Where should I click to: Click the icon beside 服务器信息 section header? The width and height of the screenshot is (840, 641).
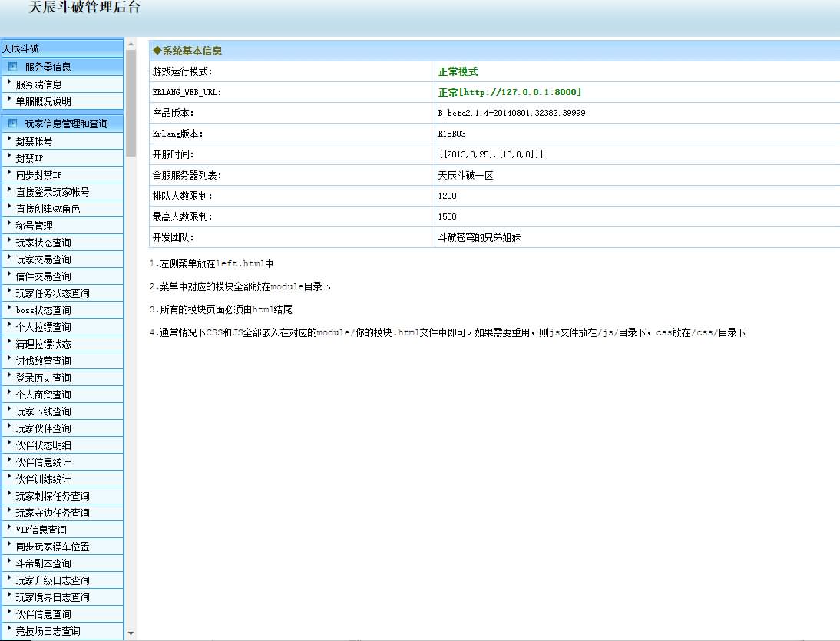[x=12, y=67]
